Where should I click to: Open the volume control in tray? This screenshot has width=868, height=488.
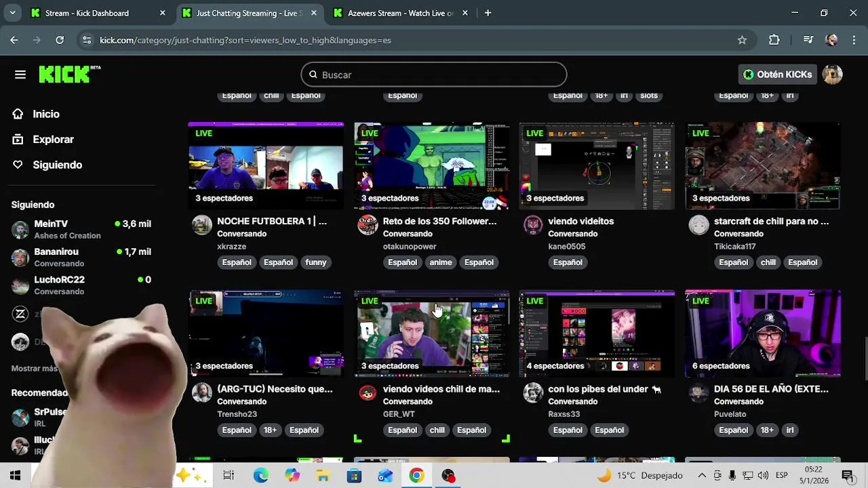coord(763,476)
